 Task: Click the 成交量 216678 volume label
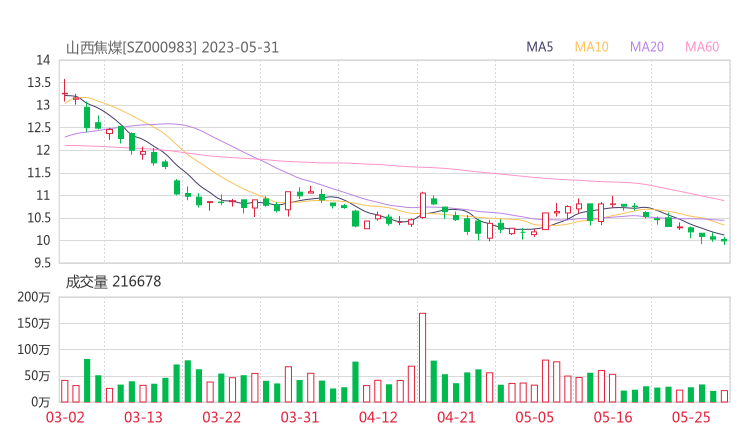[113, 282]
